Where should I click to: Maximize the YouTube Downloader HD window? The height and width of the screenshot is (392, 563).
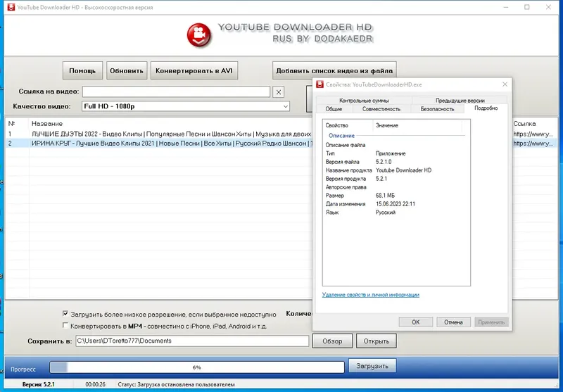tap(526, 7)
